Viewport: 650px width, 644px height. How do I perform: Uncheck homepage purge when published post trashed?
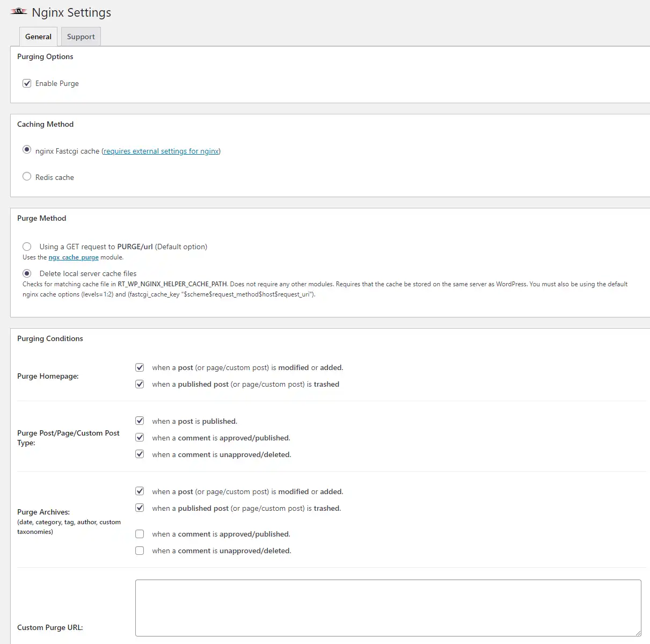140,384
